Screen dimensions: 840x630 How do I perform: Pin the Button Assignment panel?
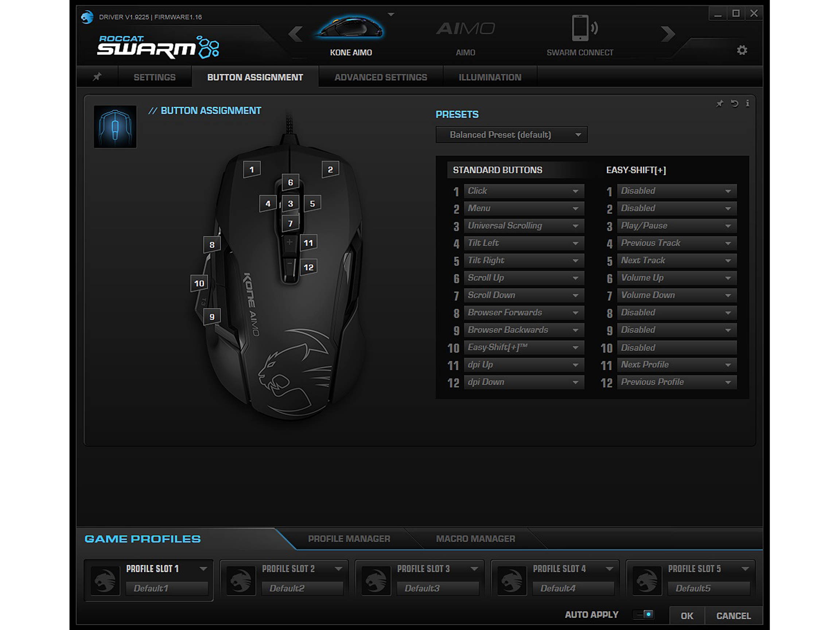tap(720, 104)
